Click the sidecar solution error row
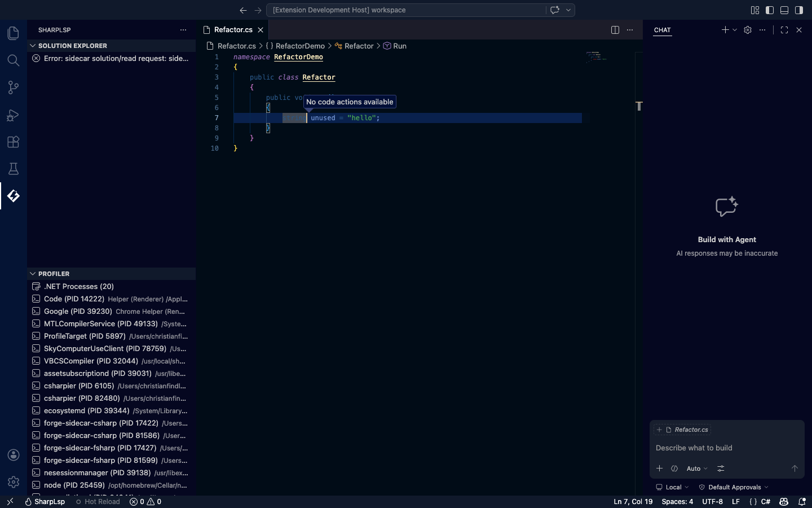 click(111, 58)
